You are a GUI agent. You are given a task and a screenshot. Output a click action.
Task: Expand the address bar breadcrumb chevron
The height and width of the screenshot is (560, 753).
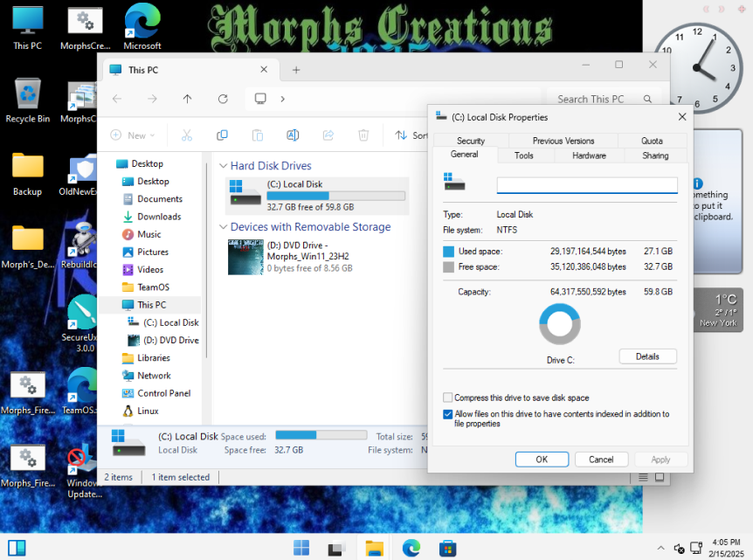283,99
